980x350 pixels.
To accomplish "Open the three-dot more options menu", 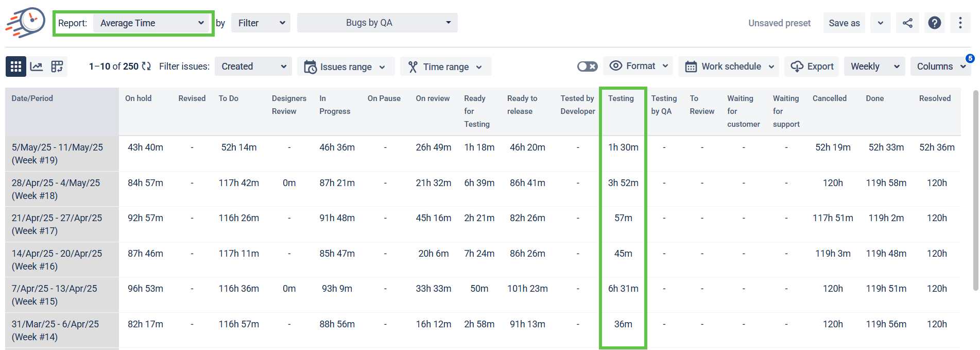I will pyautogui.click(x=960, y=23).
